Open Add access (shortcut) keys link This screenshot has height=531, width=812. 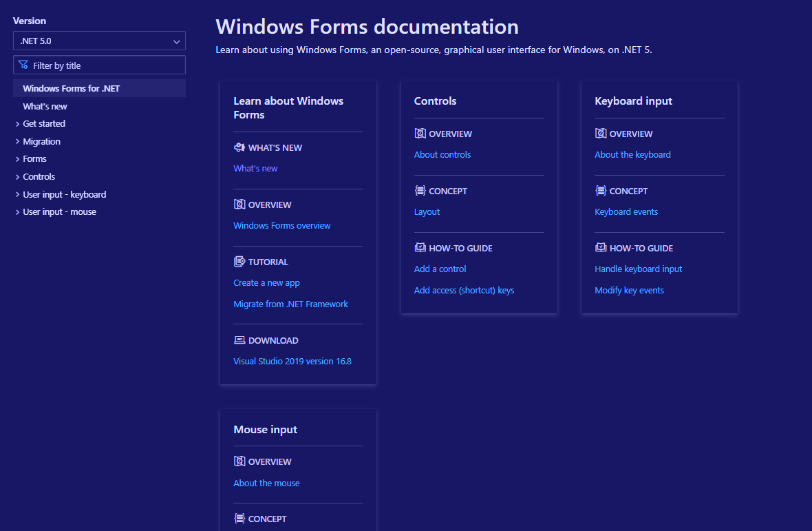464,290
